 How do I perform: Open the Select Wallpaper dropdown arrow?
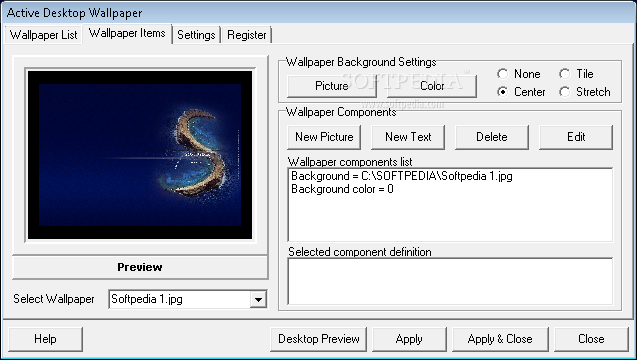pos(258,300)
